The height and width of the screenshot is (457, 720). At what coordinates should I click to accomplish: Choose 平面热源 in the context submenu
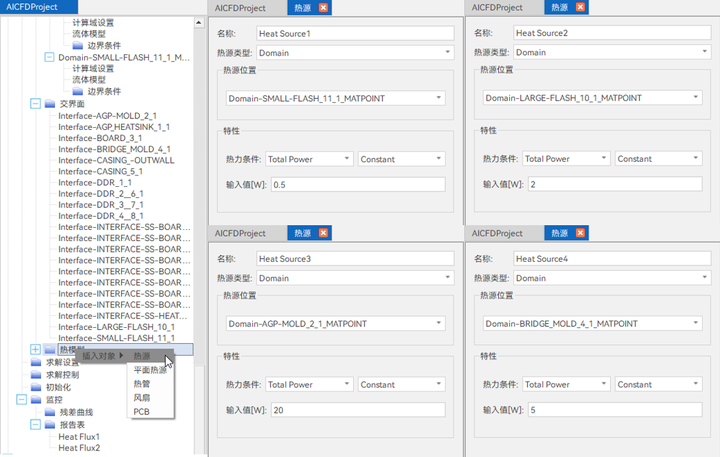coord(150,370)
